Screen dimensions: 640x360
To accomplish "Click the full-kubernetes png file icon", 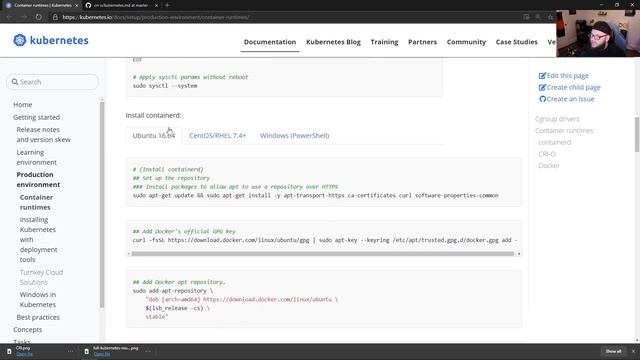I will [87, 351].
